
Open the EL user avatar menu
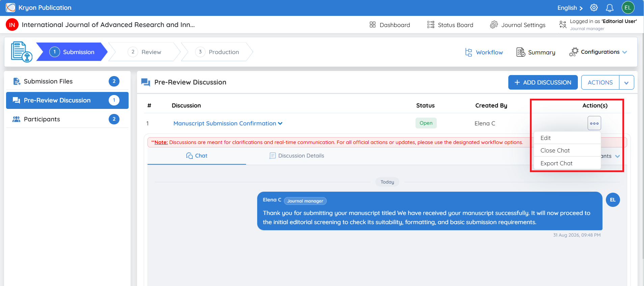pyautogui.click(x=628, y=7)
